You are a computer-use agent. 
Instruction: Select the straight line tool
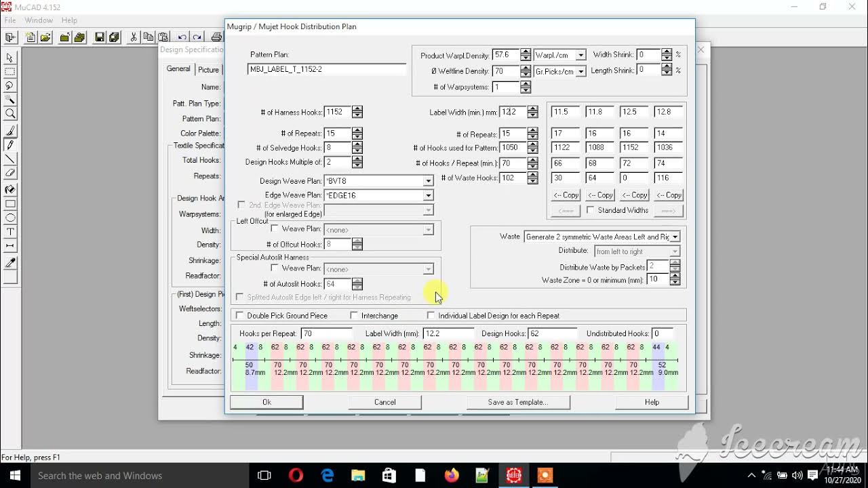[10, 159]
